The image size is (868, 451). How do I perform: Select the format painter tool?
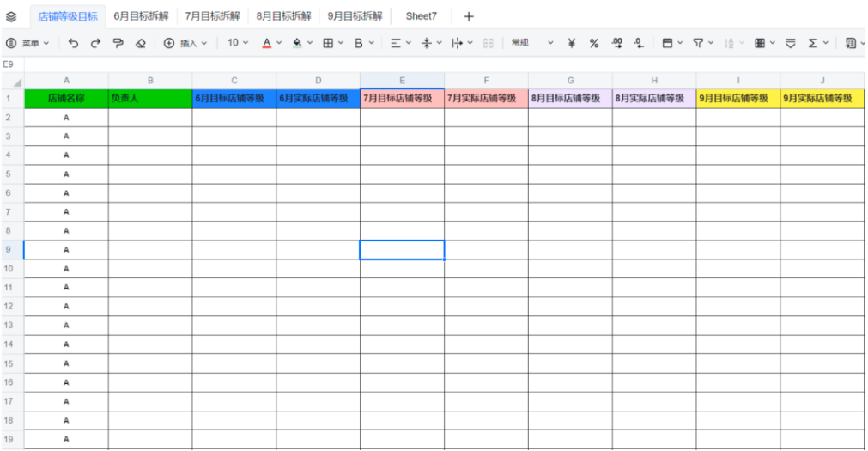coord(118,43)
